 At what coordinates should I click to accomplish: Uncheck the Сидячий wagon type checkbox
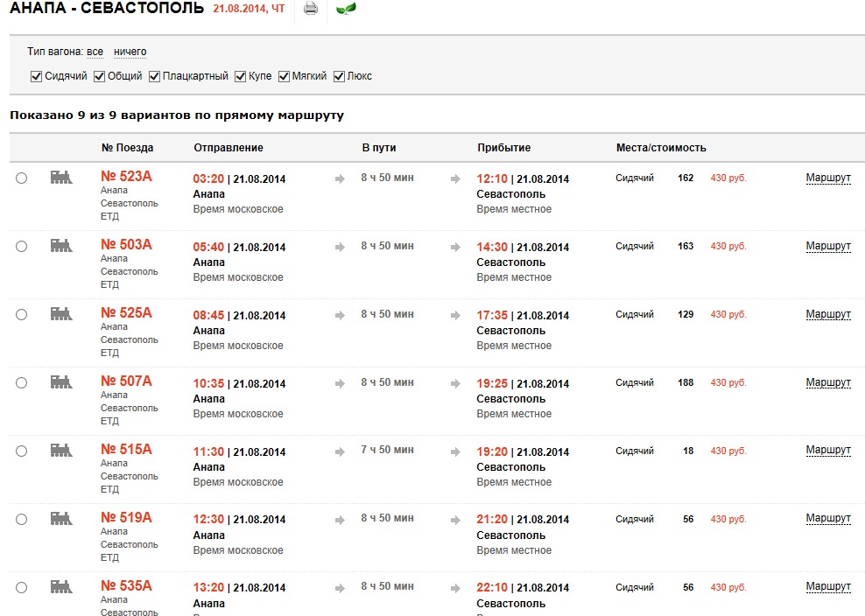coord(37,77)
